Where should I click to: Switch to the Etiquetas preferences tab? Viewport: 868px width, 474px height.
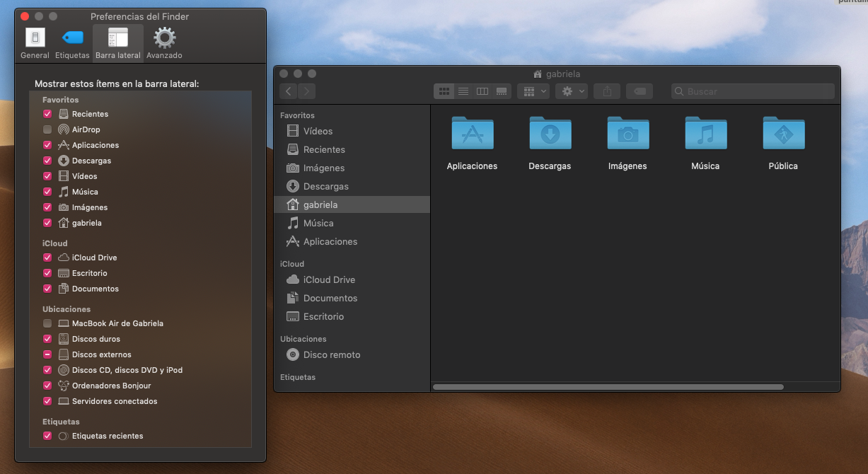click(x=72, y=43)
